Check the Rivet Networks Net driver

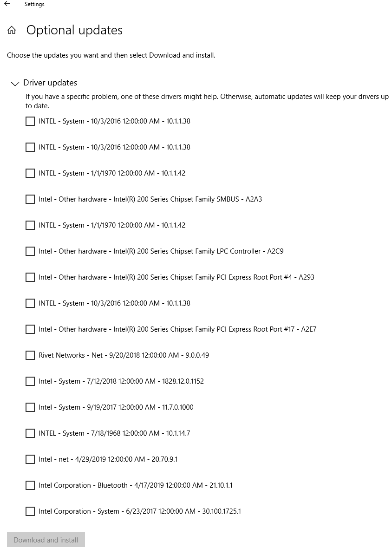coord(30,355)
